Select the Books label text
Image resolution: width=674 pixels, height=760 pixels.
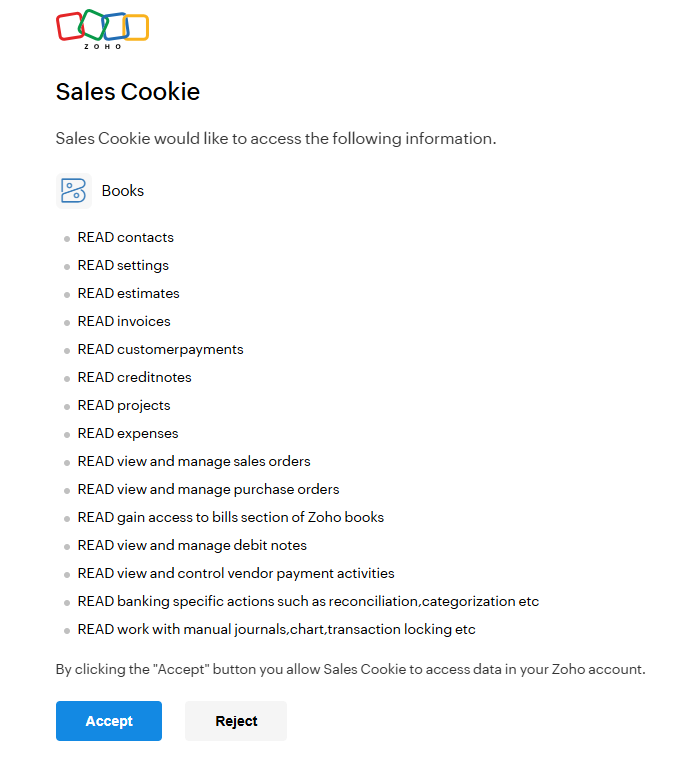tap(123, 191)
